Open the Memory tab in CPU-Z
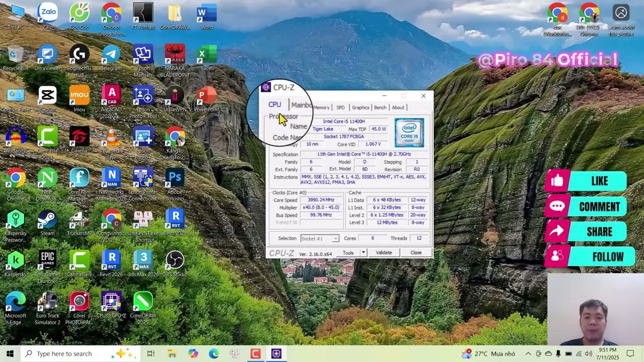This screenshot has height=362, width=644. click(321, 108)
